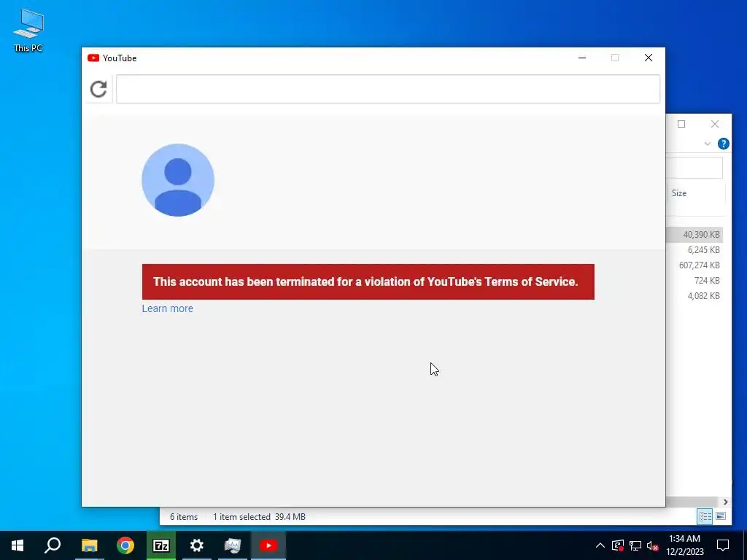The width and height of the screenshot is (747, 560).
Task: Open Settings gear in the taskbar
Action: [197, 545]
